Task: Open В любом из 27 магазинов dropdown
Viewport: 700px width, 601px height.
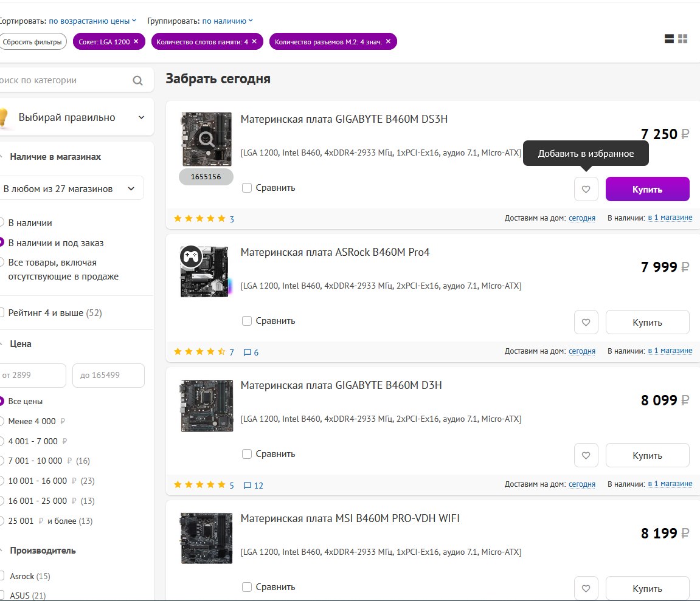Action: (72, 189)
